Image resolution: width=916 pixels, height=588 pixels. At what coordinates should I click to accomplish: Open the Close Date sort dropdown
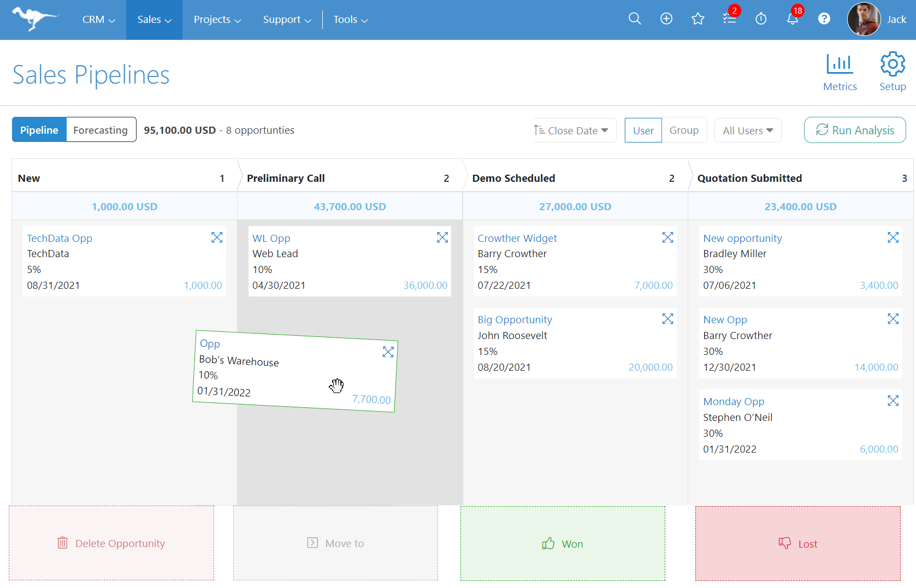pos(572,130)
